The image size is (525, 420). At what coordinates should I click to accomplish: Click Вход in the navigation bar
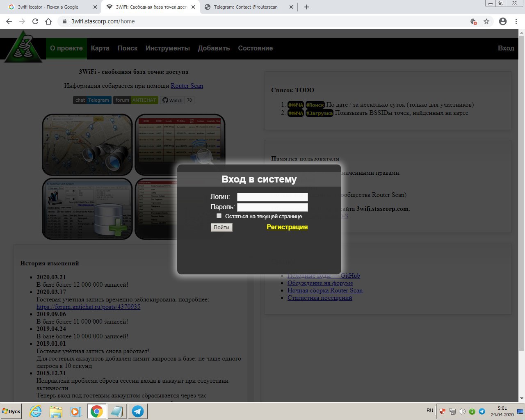506,48
